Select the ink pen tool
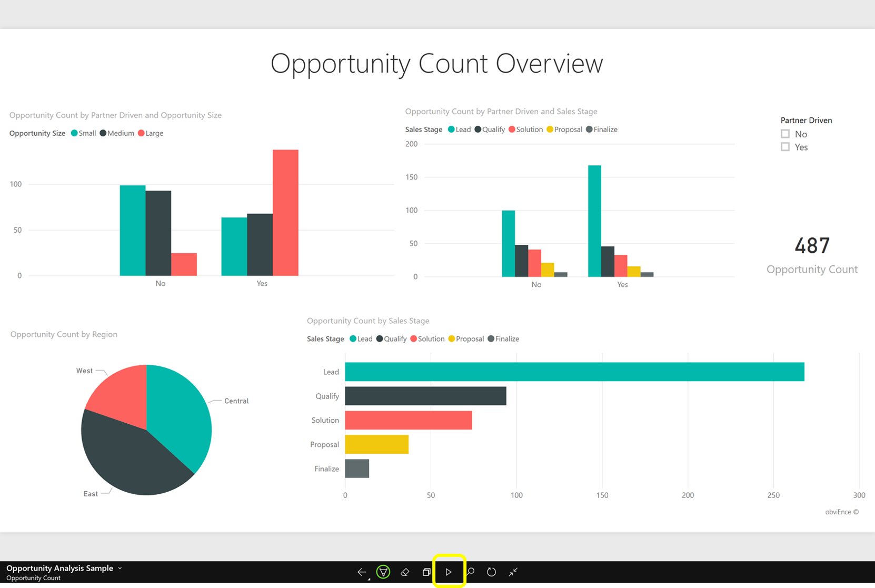 383,572
